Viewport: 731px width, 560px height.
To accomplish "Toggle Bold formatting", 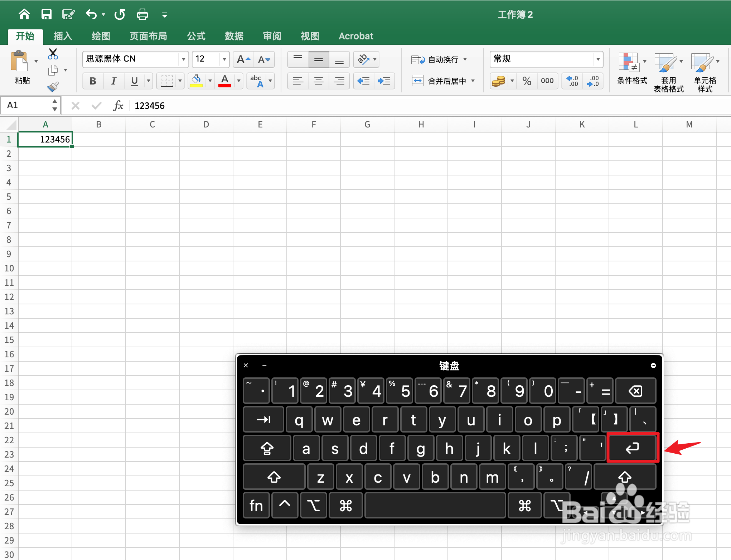I will [93, 81].
